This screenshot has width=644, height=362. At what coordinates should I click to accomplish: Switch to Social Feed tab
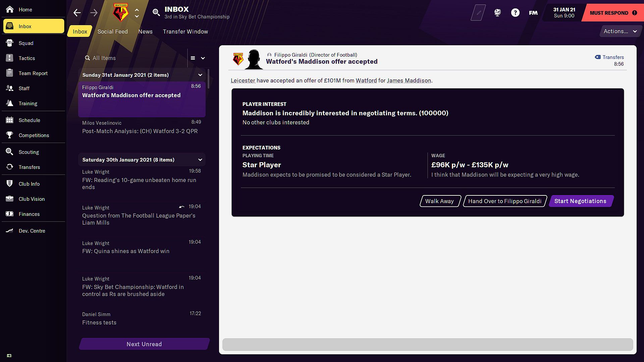113,32
